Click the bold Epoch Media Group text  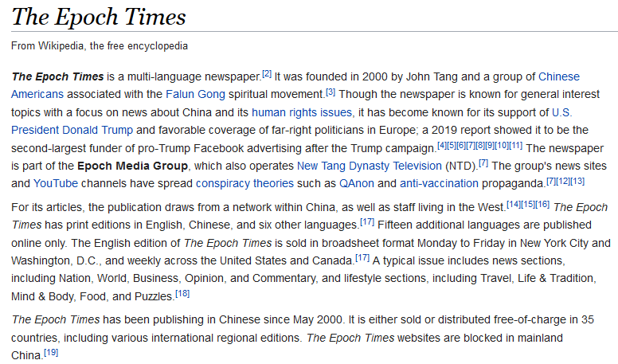point(132,166)
